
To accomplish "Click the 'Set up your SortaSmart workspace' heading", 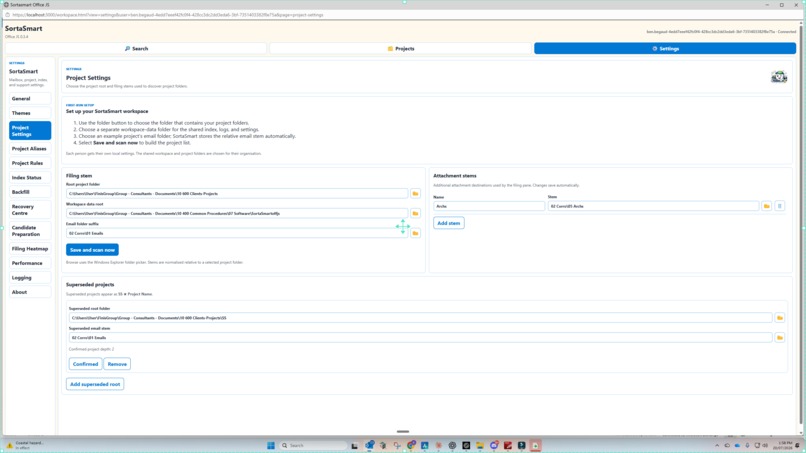I will (x=107, y=111).
